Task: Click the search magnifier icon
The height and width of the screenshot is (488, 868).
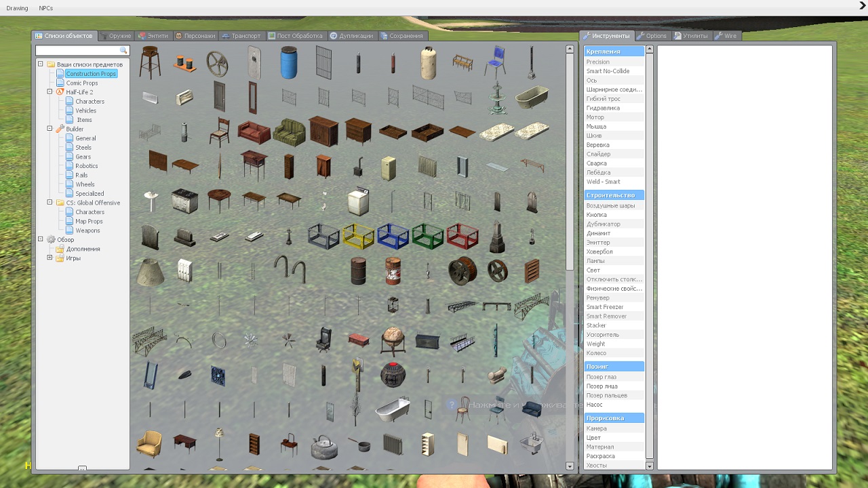Action: tap(123, 51)
